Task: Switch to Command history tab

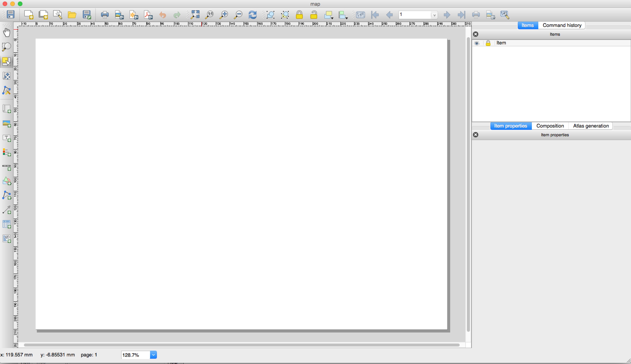Action: click(562, 25)
